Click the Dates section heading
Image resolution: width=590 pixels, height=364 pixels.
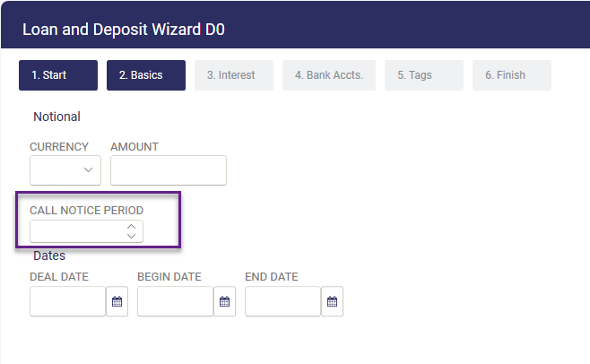(x=49, y=256)
